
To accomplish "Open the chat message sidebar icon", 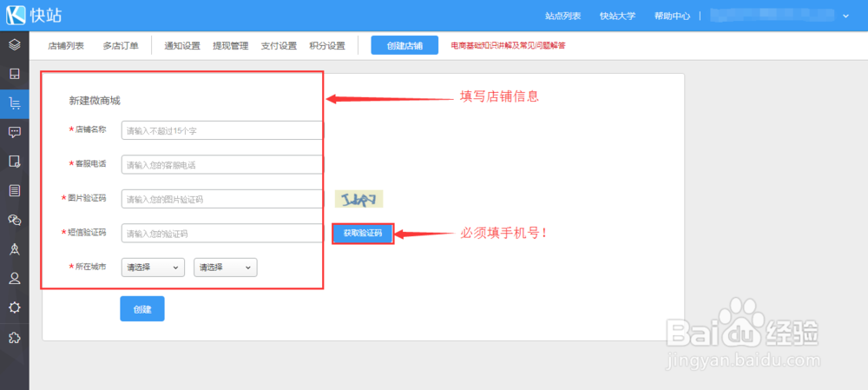I will pos(15,132).
